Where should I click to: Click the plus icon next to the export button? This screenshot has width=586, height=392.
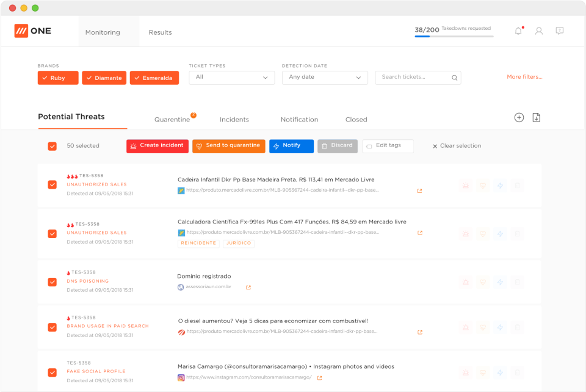pyautogui.click(x=518, y=117)
